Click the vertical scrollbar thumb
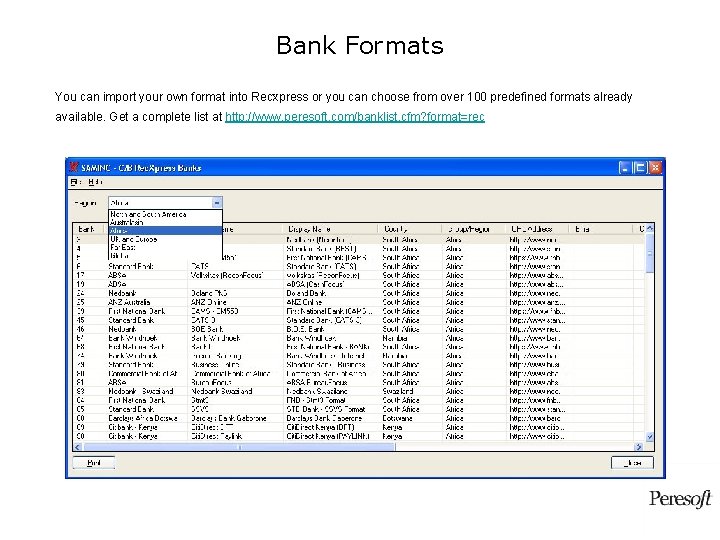 tap(650, 253)
